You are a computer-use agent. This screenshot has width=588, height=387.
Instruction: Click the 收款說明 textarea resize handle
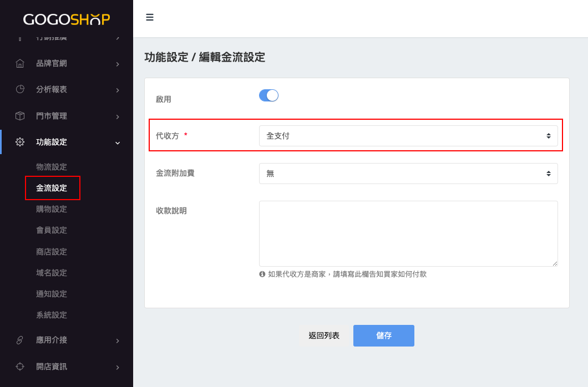pyautogui.click(x=555, y=263)
